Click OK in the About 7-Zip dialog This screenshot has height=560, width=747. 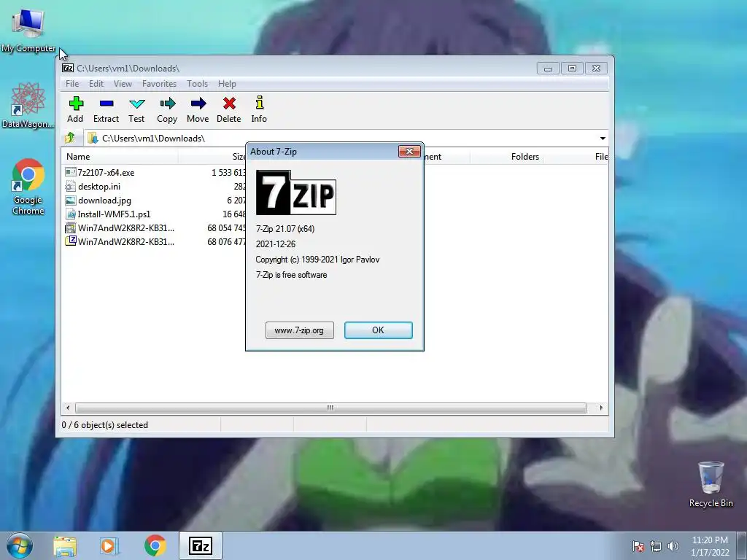tap(379, 330)
